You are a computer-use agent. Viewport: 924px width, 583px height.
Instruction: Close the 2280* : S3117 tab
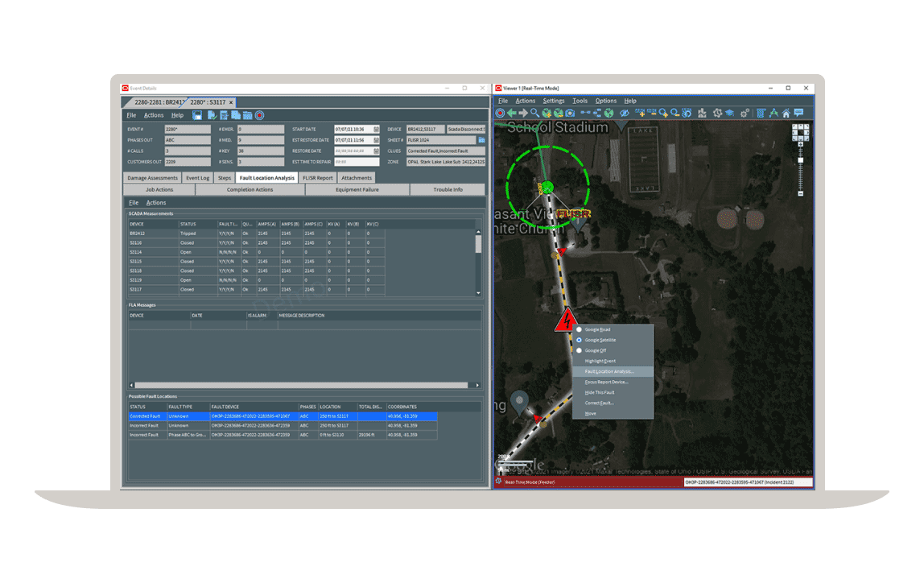[231, 102]
